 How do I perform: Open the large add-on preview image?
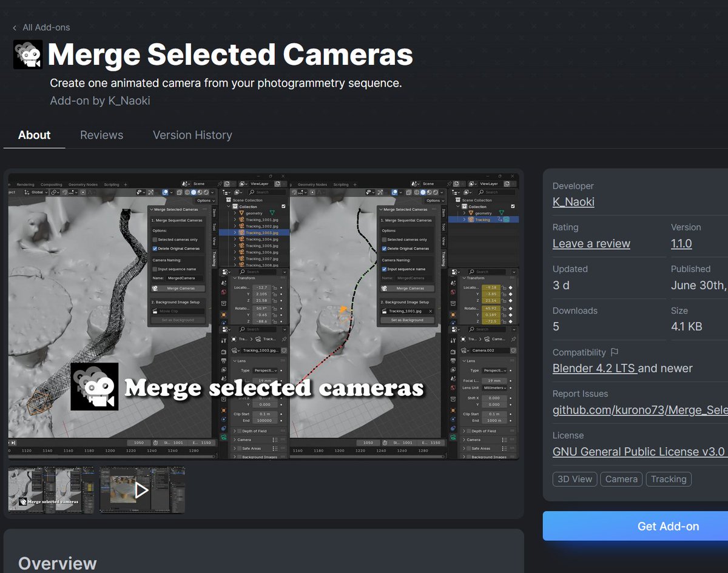pyautogui.click(x=263, y=316)
